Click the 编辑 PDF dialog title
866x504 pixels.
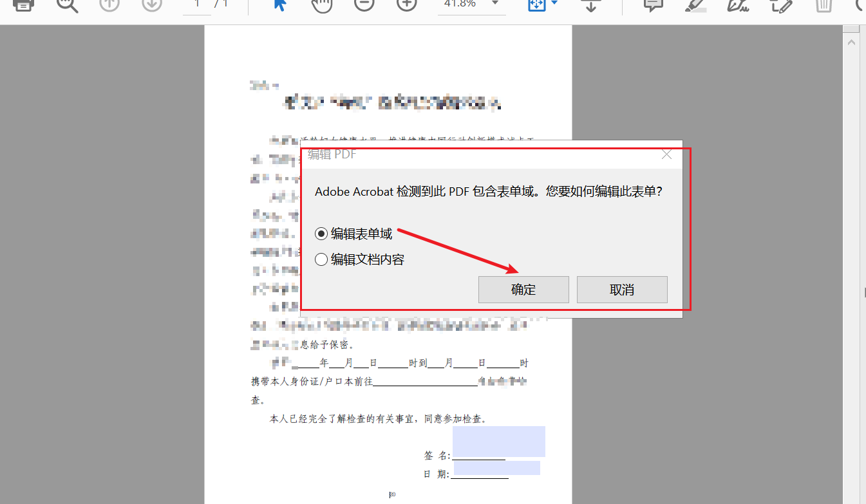point(332,154)
